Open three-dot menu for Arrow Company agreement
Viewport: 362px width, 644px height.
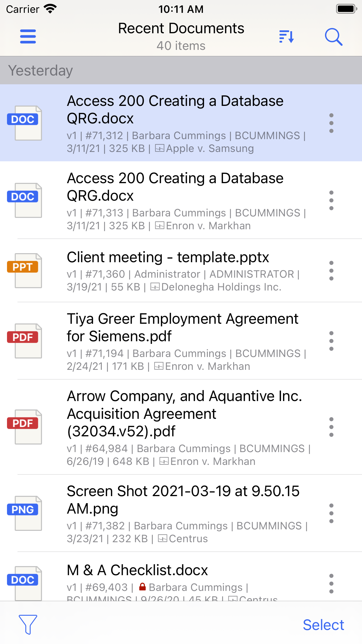click(x=331, y=427)
